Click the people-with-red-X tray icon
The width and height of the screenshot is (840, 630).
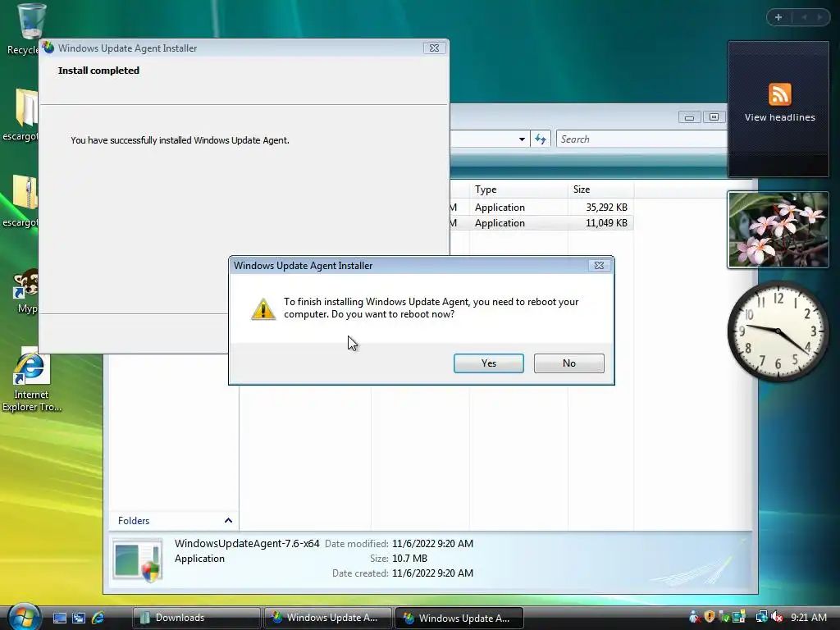click(694, 617)
